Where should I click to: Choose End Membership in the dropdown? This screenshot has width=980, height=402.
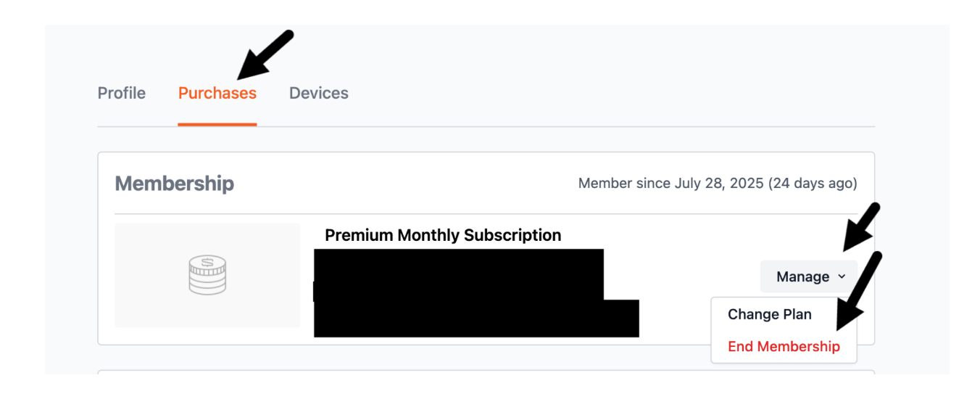pos(784,347)
